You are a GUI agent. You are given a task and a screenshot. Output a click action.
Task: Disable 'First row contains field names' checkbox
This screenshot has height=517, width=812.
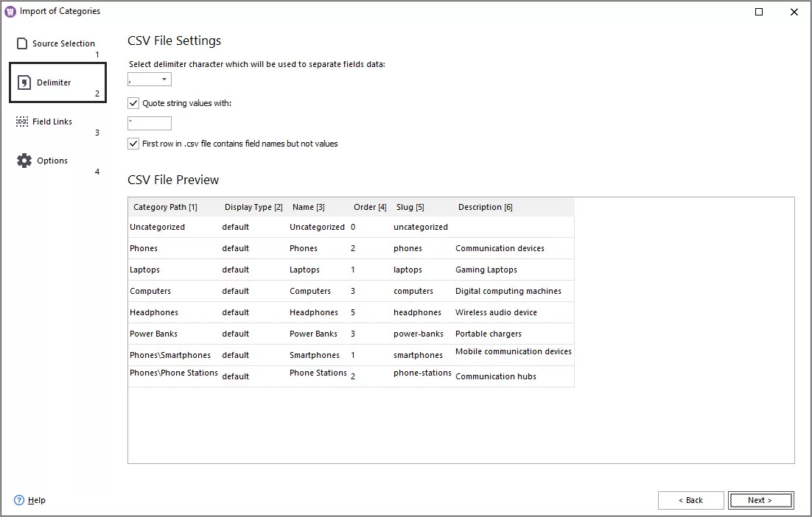[x=133, y=144]
